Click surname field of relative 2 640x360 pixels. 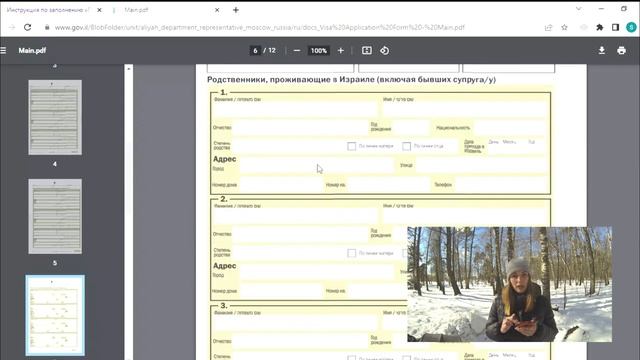[x=295, y=216]
